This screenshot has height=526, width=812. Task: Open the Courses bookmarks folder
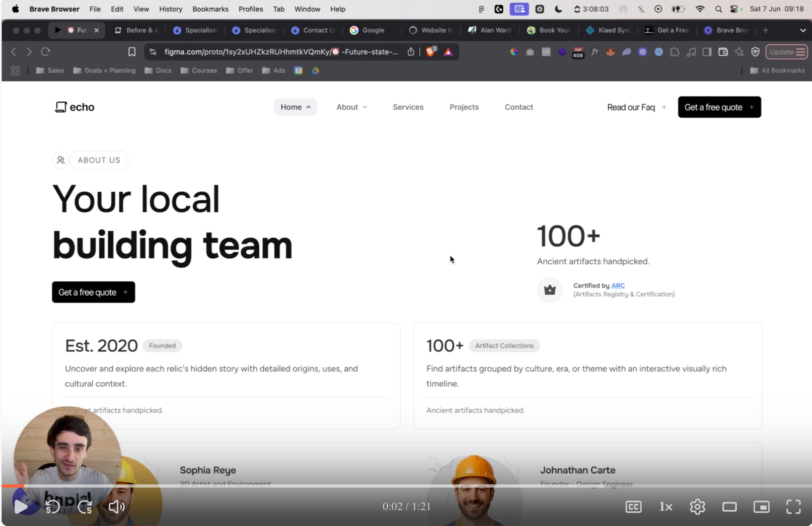pos(199,70)
